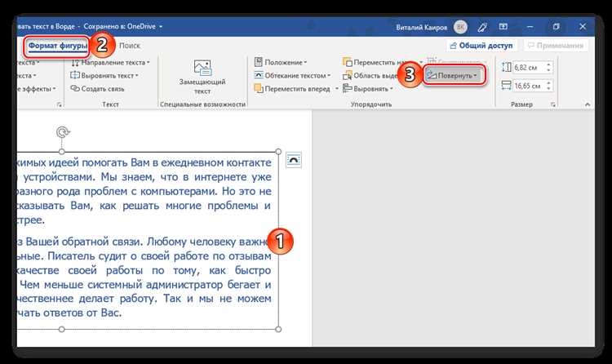Edit the shape width field 16,65 см
The image size is (612, 364).
point(530,86)
